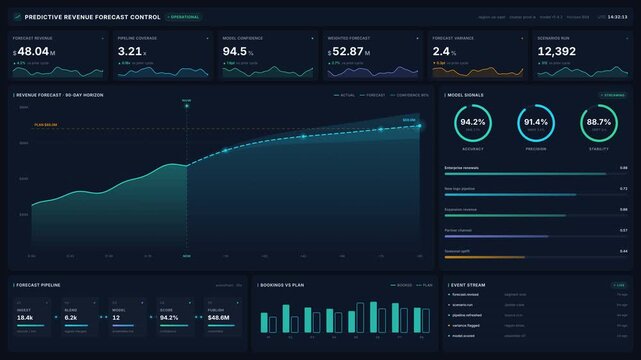Select the SCORE stage card showing 94.2%

coord(176,317)
